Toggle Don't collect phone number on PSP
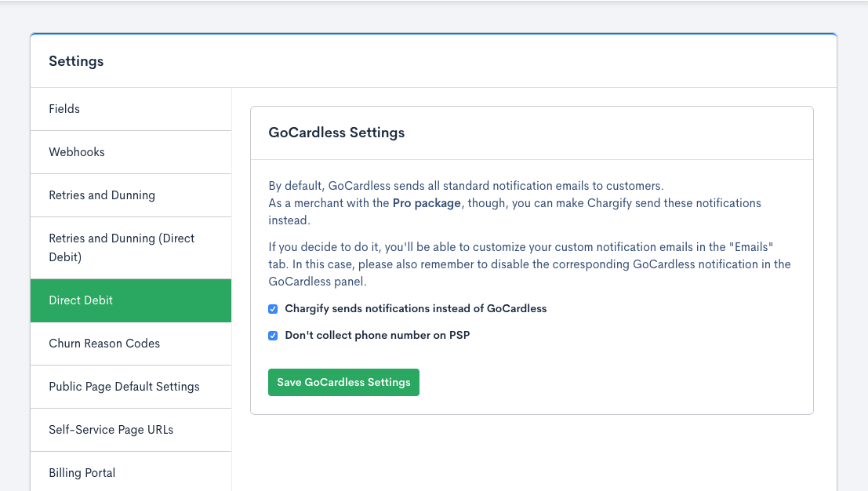The width and height of the screenshot is (868, 491). coord(273,336)
